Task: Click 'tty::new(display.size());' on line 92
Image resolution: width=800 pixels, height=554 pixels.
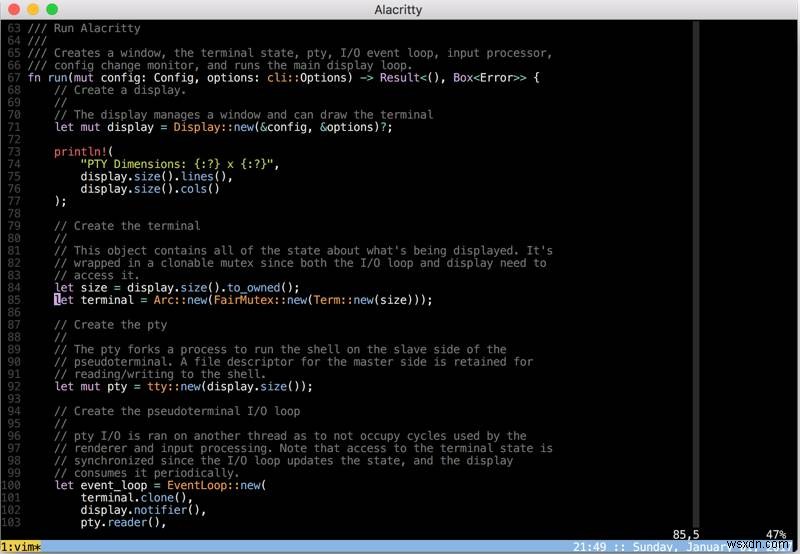Action: (230, 387)
